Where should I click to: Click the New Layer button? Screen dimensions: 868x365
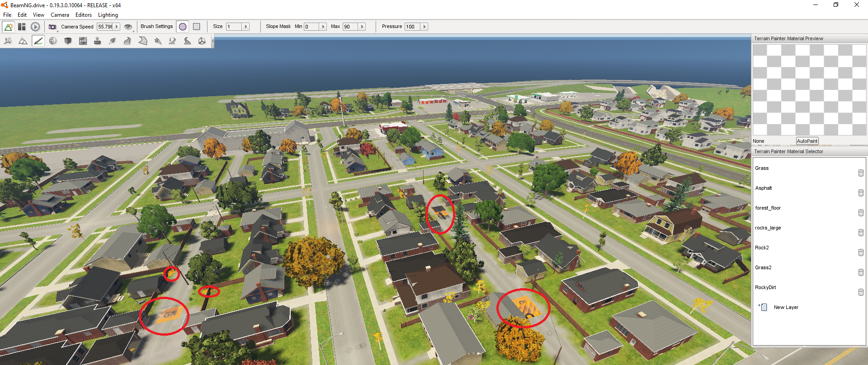tap(786, 307)
